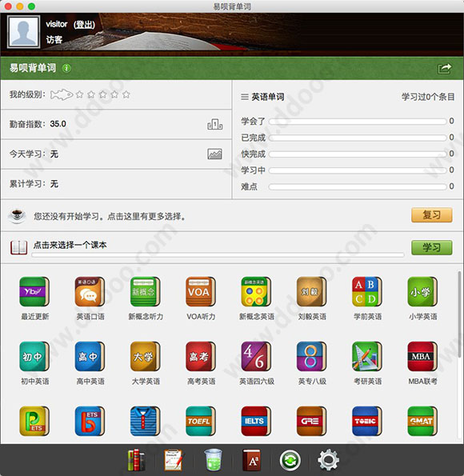Click the 学会了 progress bar
Viewport: 464px width, 476px height.
358,122
